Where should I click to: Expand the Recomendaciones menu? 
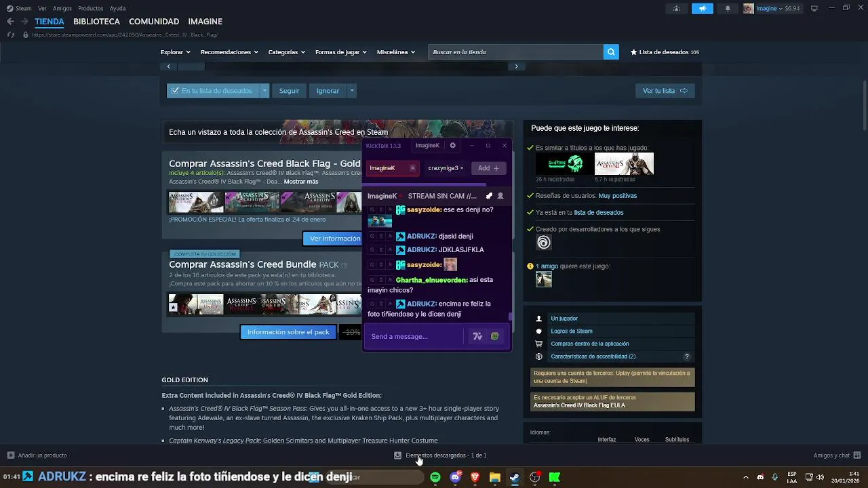[229, 52]
